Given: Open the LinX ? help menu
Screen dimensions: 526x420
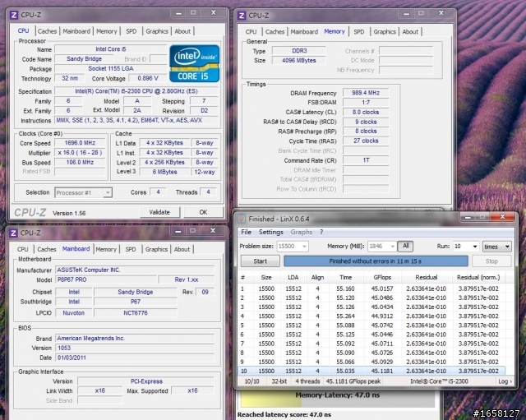Looking at the screenshot, I should coord(321,232).
